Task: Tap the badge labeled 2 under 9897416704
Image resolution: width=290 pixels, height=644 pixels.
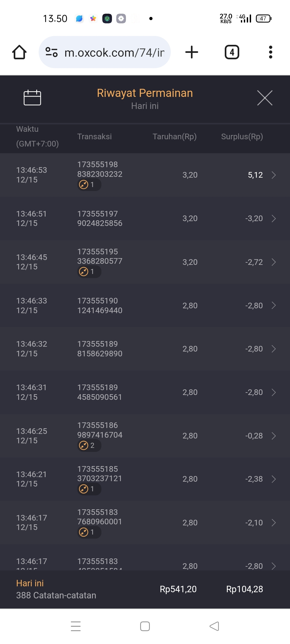Action: [x=89, y=445]
